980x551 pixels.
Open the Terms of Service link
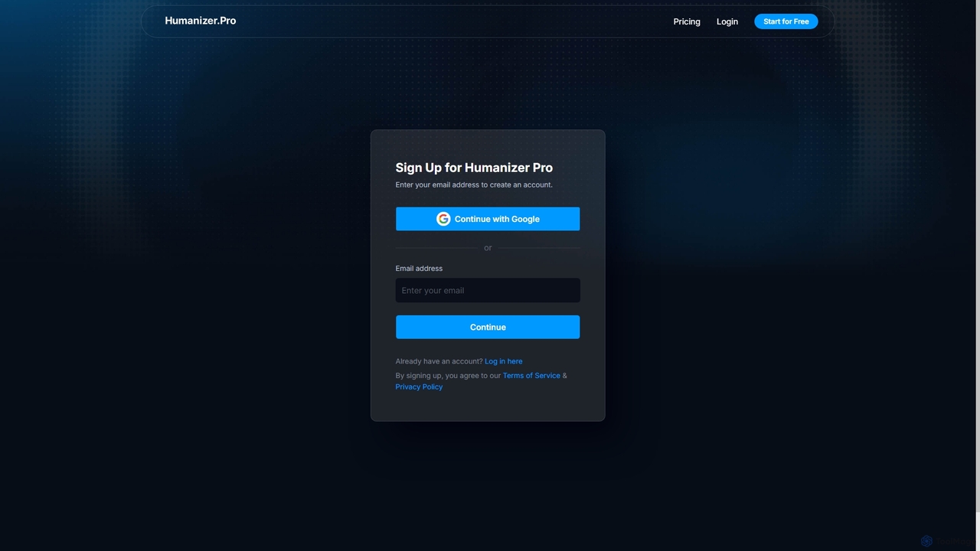(531, 376)
